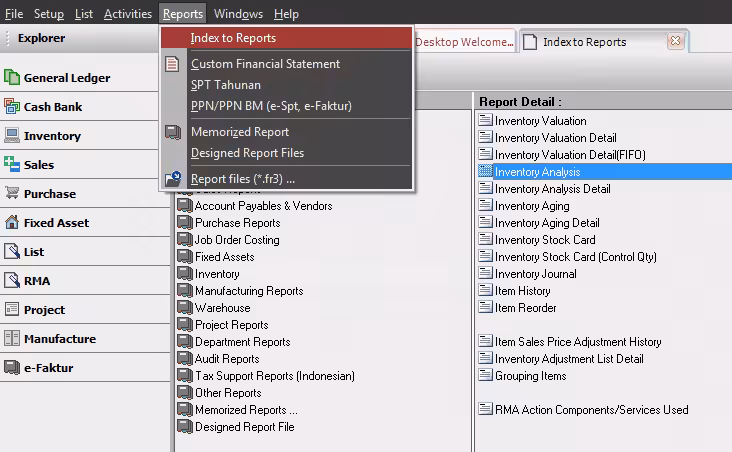Open Inventory Adjustment List Detail report
732x452 pixels.
pos(569,359)
